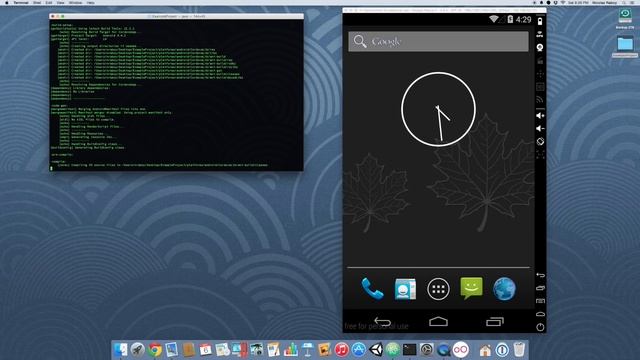The image size is (640, 360).
Task: Click emulator status bar time 4:29
Action: (x=523, y=19)
